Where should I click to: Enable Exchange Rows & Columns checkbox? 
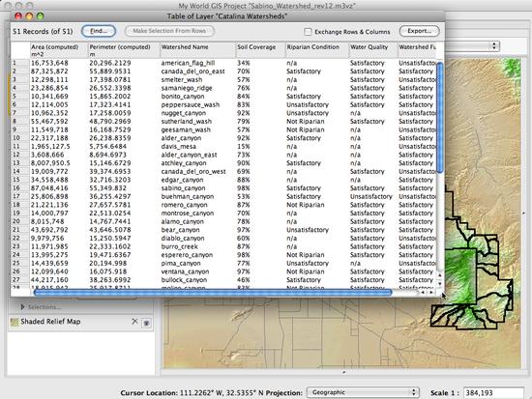tap(308, 32)
